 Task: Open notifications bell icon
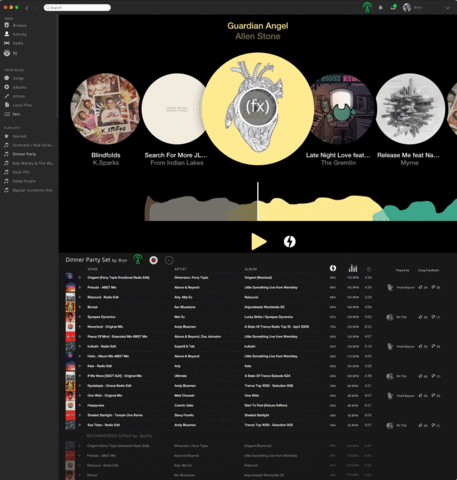click(380, 7)
